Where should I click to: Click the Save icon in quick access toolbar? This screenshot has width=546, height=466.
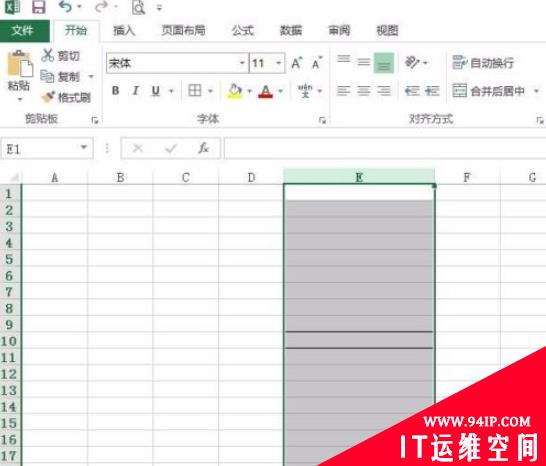tap(39, 7)
